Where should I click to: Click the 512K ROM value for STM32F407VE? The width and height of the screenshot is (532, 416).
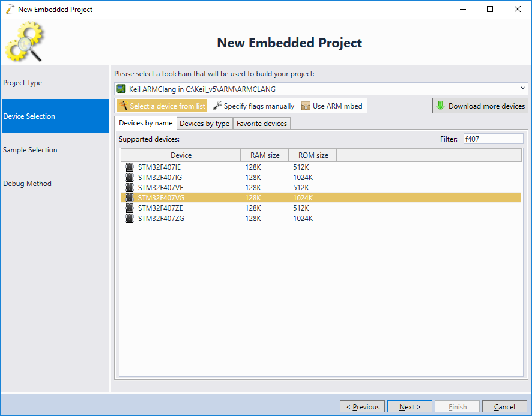[301, 188]
